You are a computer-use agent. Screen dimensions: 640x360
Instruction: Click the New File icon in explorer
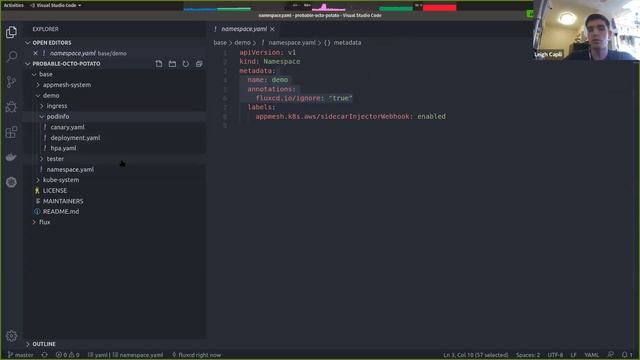(x=159, y=64)
